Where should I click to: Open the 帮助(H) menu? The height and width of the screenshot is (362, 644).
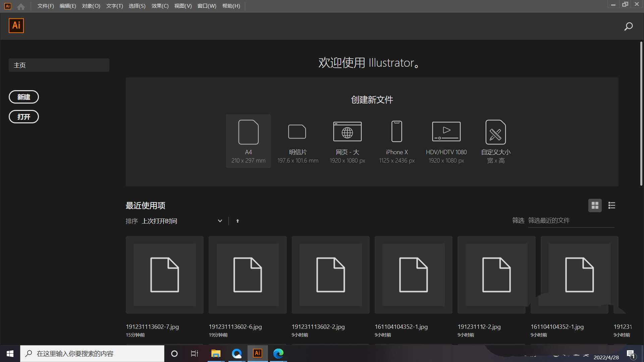tap(231, 6)
